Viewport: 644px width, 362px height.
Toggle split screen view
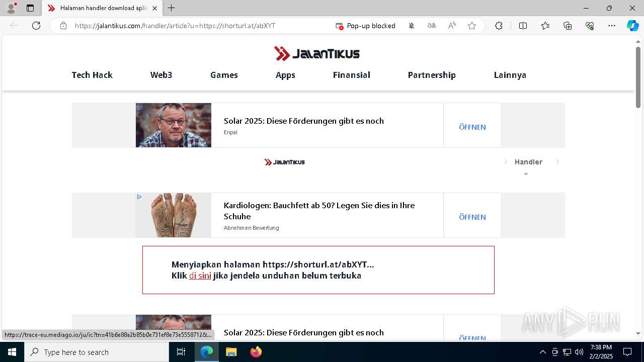click(x=523, y=26)
